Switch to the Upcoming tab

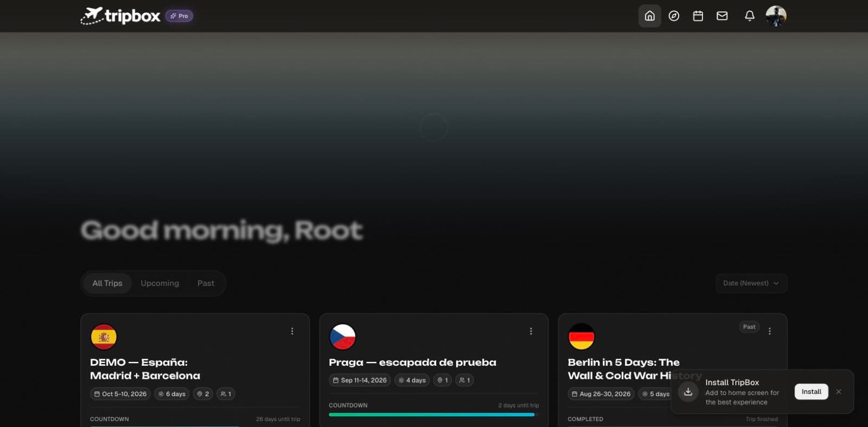tap(159, 283)
